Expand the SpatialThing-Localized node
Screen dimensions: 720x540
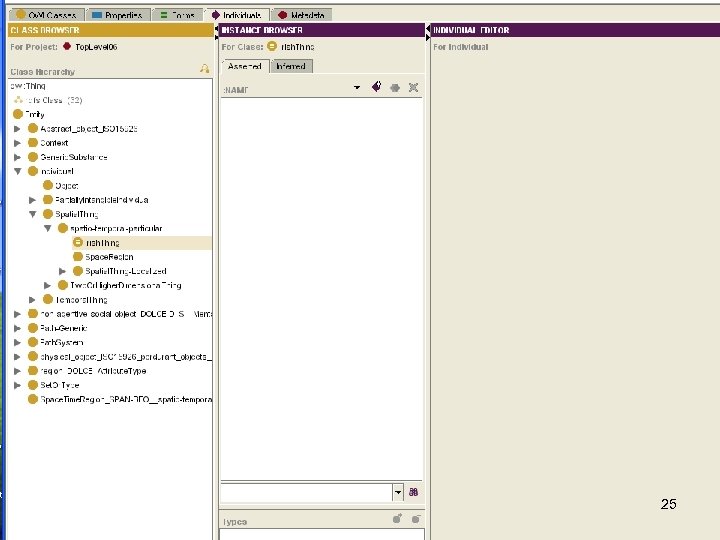click(x=62, y=271)
